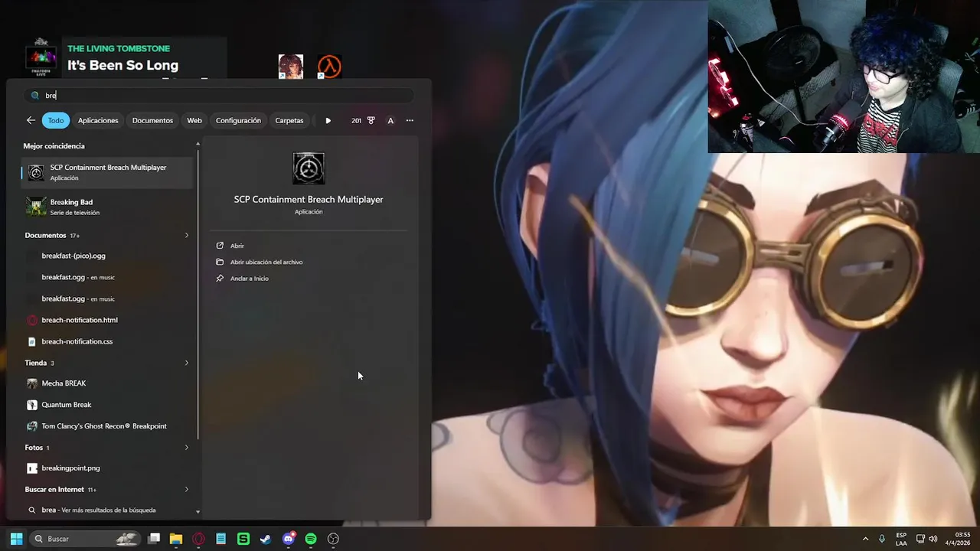Image resolution: width=980 pixels, height=551 pixels.
Task: Switch to the Documentos filter tab
Action: [152, 120]
